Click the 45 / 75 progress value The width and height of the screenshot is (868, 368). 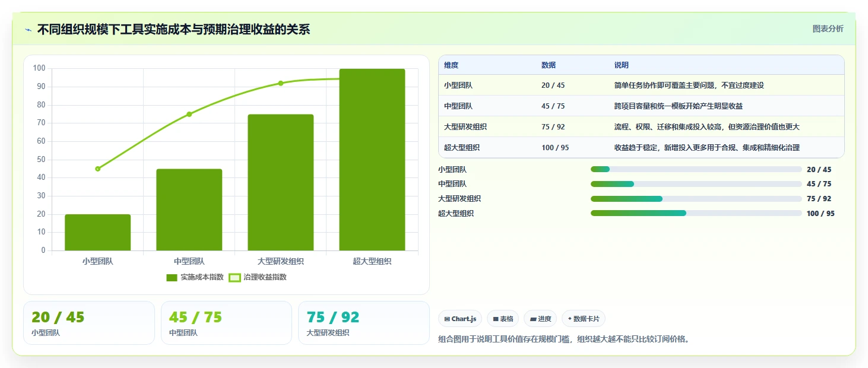[819, 184]
